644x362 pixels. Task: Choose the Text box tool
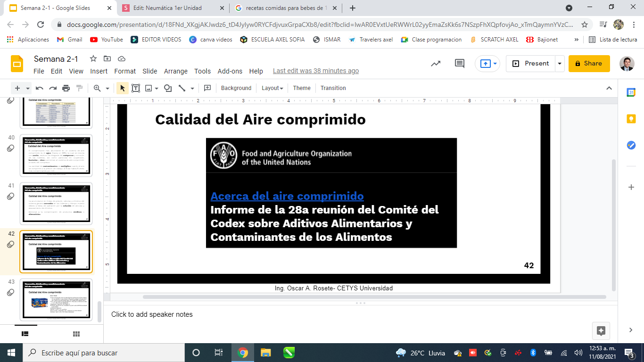pos(136,88)
